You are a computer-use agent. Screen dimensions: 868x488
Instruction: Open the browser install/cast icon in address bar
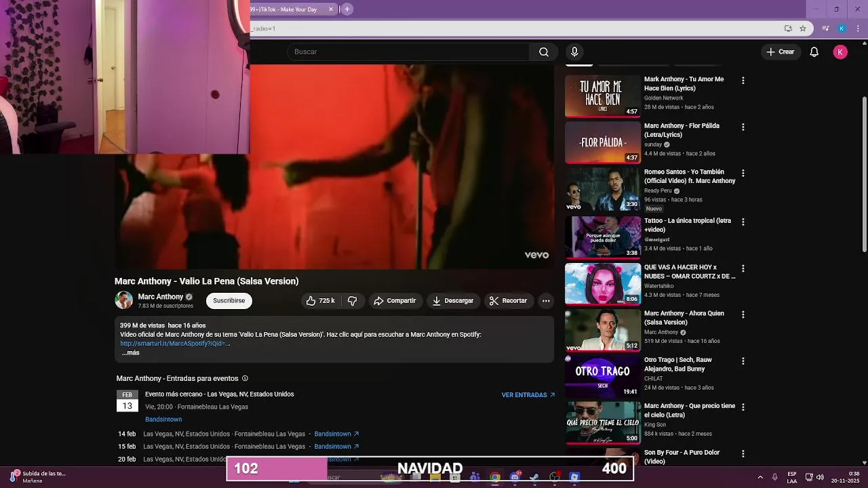point(788,28)
